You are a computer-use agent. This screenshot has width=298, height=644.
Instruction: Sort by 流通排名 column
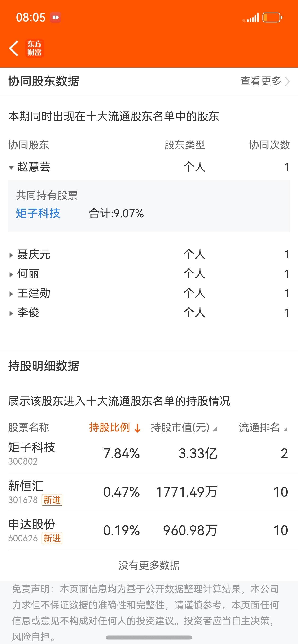263,428
